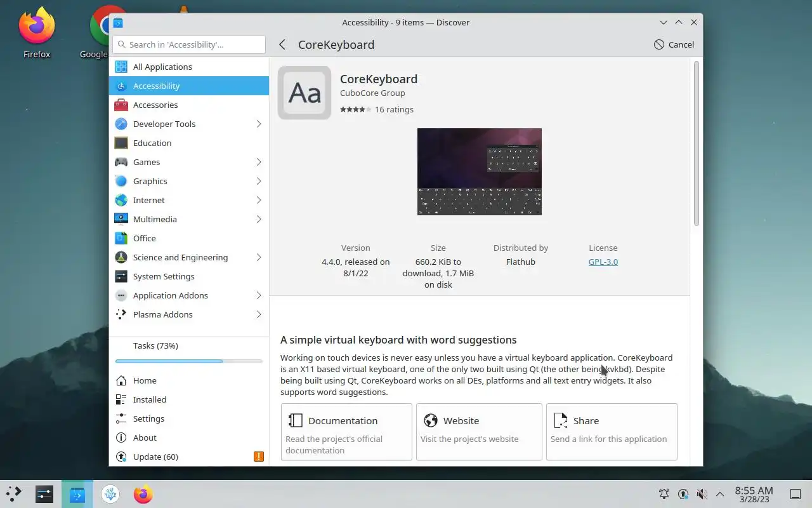Click the Education chalkboard icon

(121, 143)
